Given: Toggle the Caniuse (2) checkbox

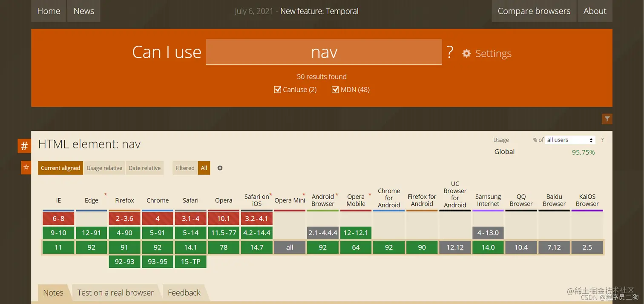Looking at the screenshot, I should click(278, 90).
